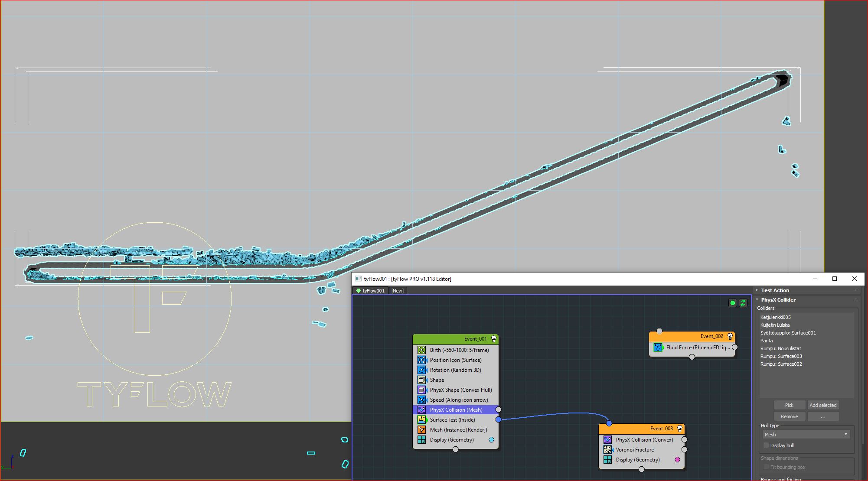Click the Remove collider button
This screenshot has height=481, width=868.
point(789,416)
